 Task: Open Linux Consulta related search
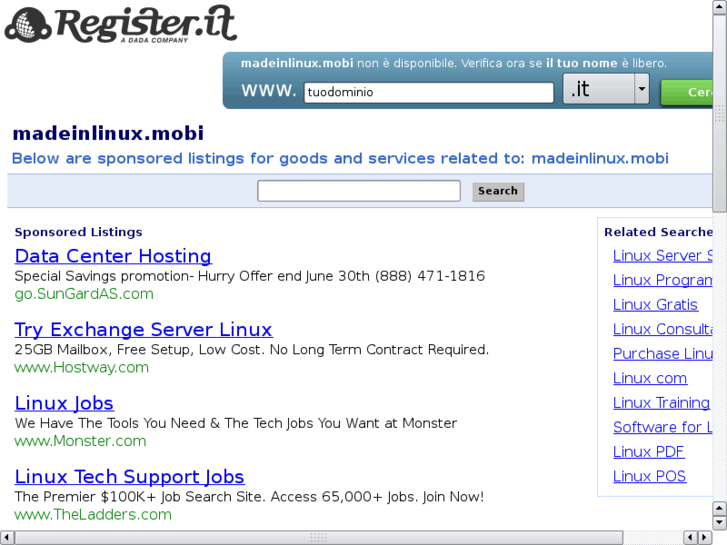pyautogui.click(x=663, y=329)
